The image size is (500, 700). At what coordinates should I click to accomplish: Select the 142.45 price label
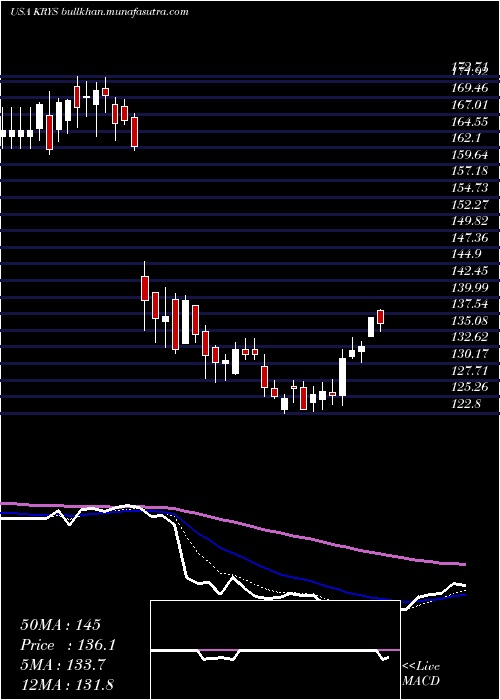pyautogui.click(x=470, y=271)
